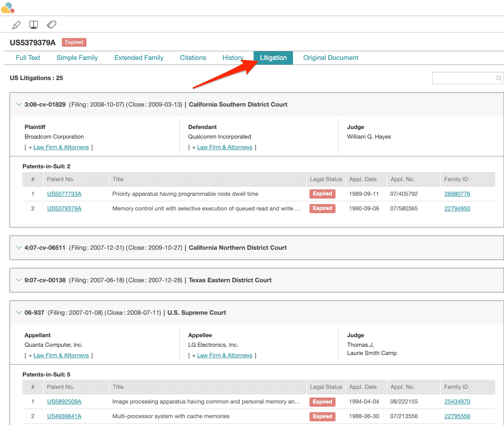The height and width of the screenshot is (425, 504).
Task: Click the search magnifier icon
Action: point(499,78)
